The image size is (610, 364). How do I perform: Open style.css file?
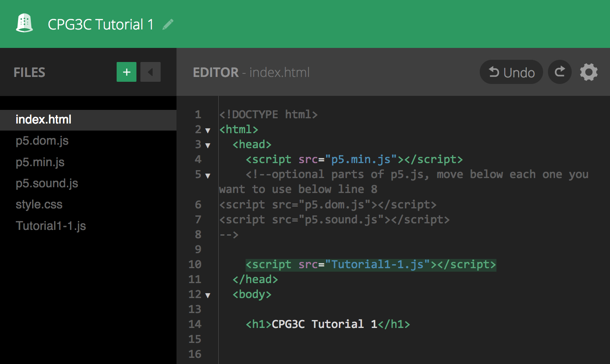point(39,204)
